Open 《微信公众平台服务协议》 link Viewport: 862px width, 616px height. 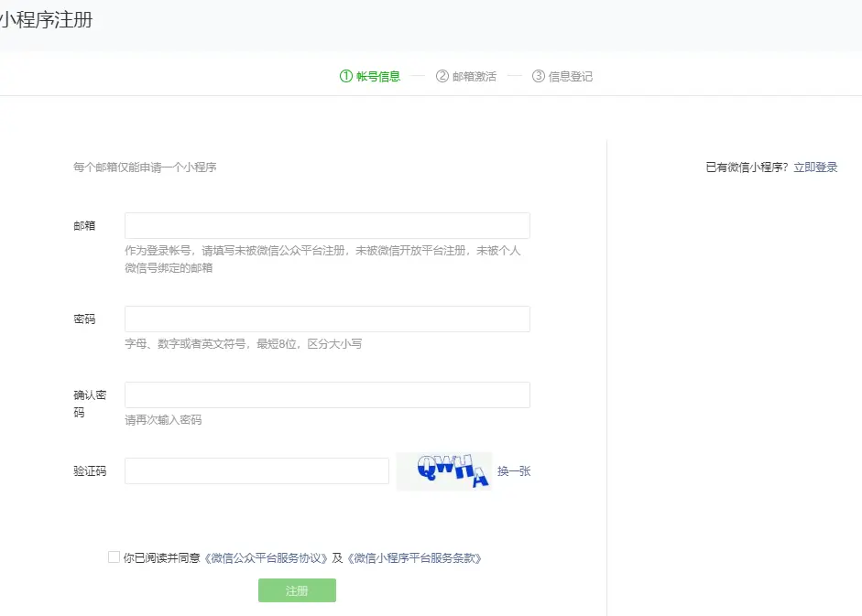click(x=266, y=558)
